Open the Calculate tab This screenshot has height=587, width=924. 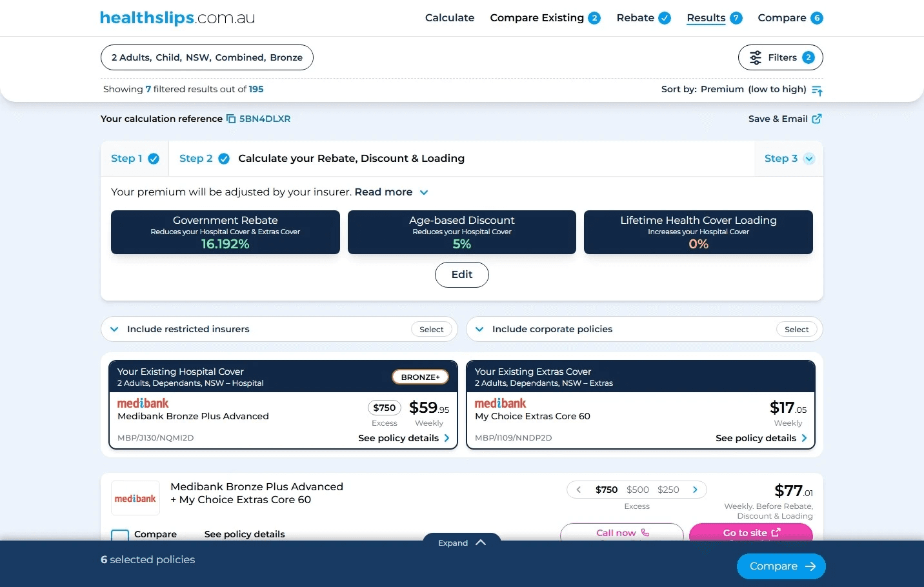pos(450,18)
